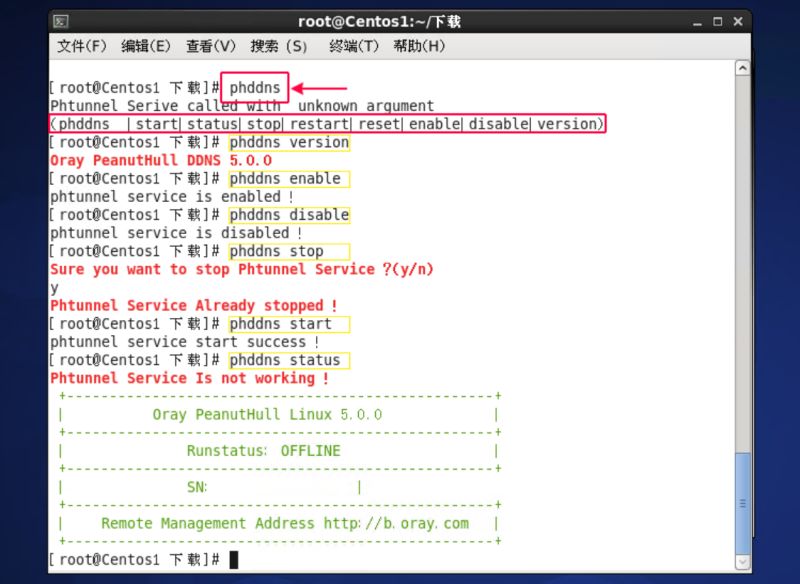Click the scrollbar up arrow
This screenshot has width=800, height=584.
pyautogui.click(x=741, y=68)
